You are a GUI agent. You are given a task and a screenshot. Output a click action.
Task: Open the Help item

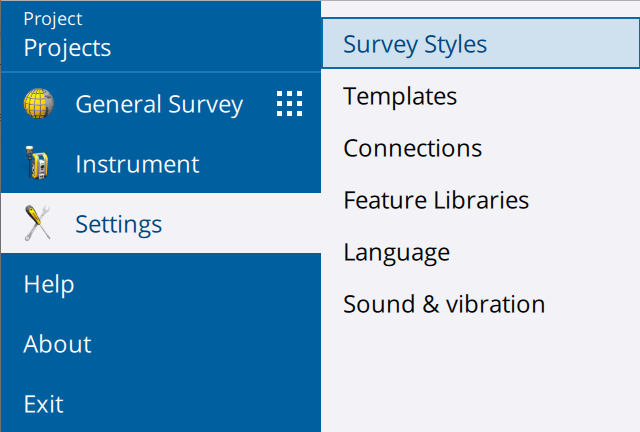coord(49,284)
